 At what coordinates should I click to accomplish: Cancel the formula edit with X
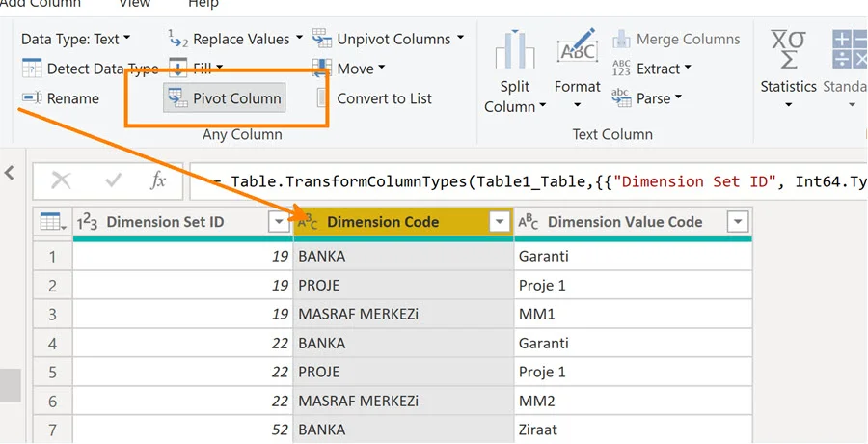coord(61,180)
